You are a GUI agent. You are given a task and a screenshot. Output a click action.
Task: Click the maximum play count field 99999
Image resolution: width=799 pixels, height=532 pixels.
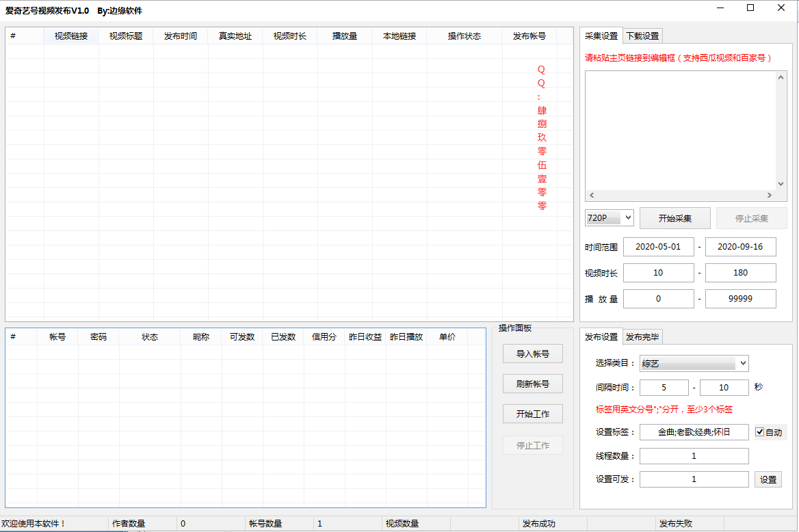click(740, 299)
